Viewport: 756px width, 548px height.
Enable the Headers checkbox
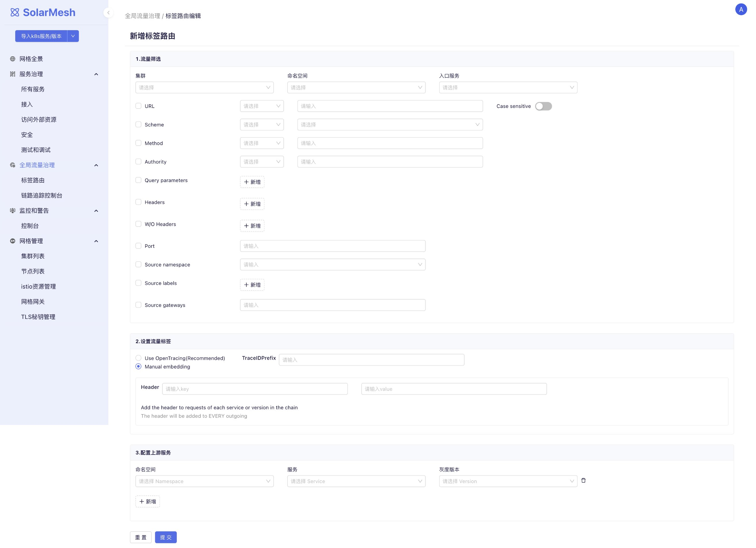(138, 202)
